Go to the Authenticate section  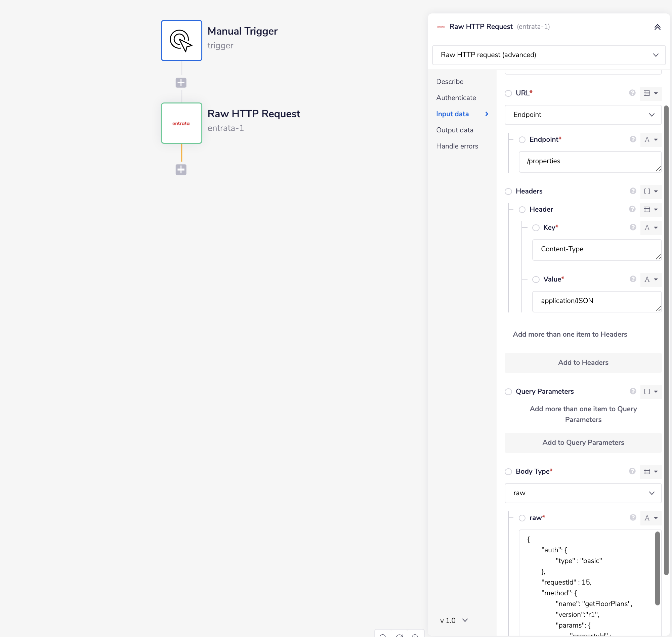click(x=456, y=98)
